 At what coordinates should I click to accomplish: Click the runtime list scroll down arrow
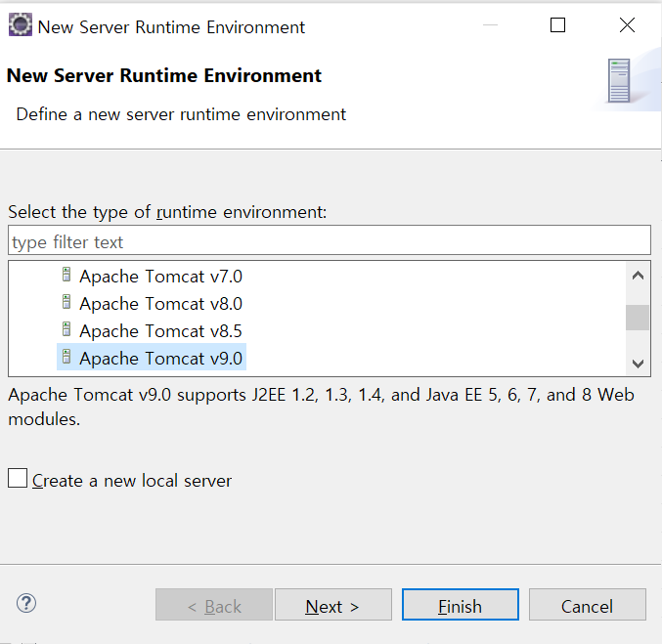(x=638, y=363)
